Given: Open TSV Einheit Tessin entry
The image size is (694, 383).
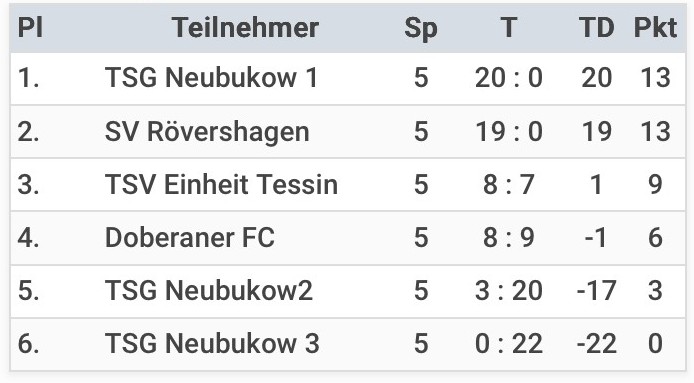Looking at the screenshot, I should tap(221, 184).
